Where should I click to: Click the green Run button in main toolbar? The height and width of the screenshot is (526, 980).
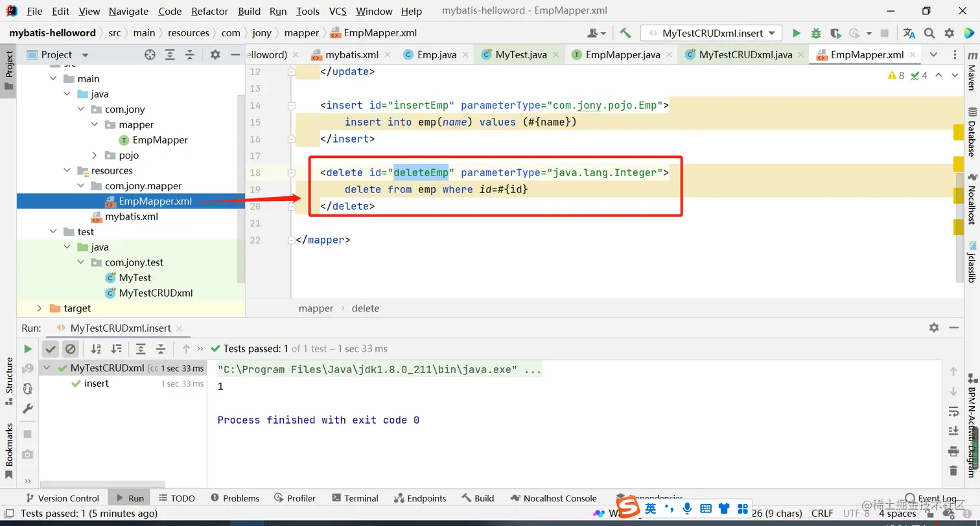coord(797,33)
